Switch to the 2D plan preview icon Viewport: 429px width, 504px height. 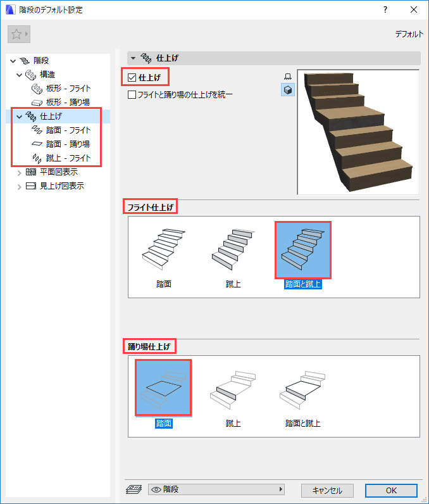point(288,77)
